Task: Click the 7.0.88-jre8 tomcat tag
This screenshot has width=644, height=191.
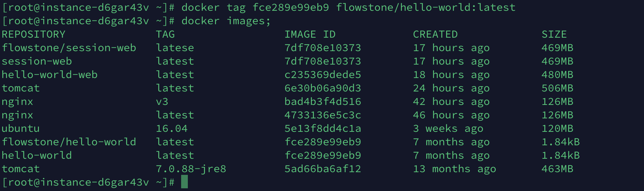Action: pos(191,169)
